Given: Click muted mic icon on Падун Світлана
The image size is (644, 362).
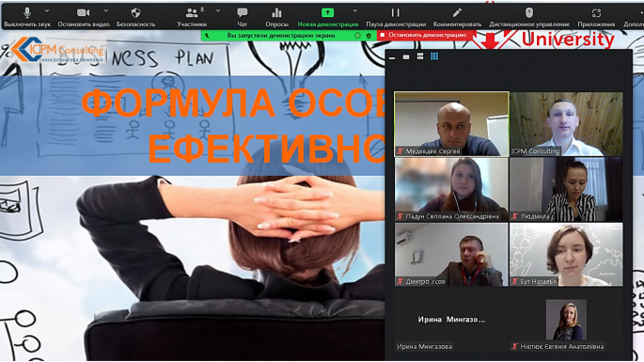Looking at the screenshot, I should pyautogui.click(x=401, y=216).
